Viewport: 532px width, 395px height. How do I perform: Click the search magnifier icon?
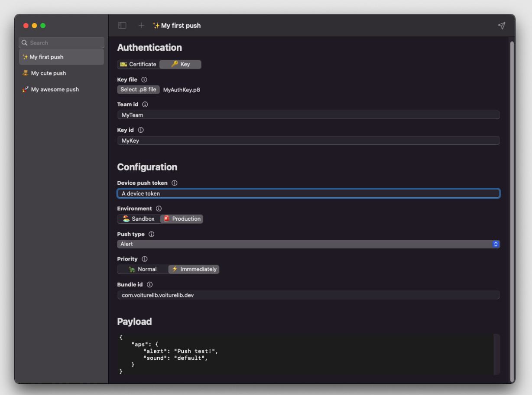pos(25,43)
